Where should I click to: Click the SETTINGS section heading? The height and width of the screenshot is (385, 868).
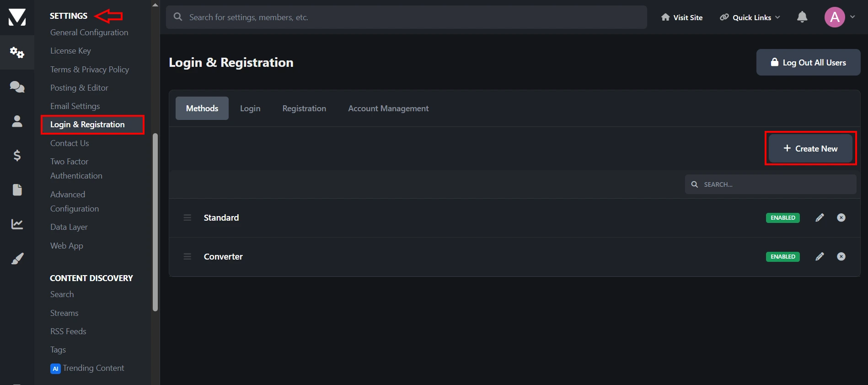[x=69, y=16]
